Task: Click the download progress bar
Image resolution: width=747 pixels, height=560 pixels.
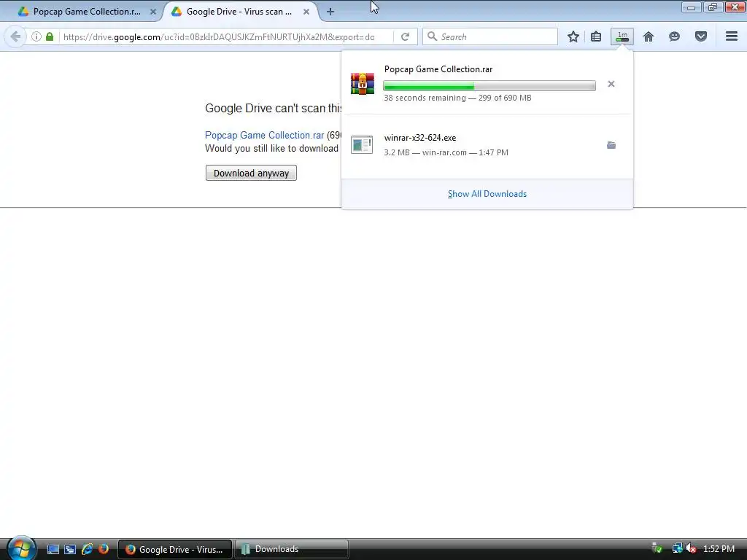Action: click(489, 86)
